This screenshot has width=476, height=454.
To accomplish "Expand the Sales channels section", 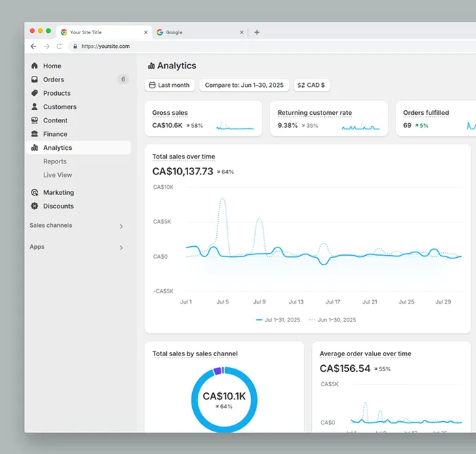I will coord(121,226).
